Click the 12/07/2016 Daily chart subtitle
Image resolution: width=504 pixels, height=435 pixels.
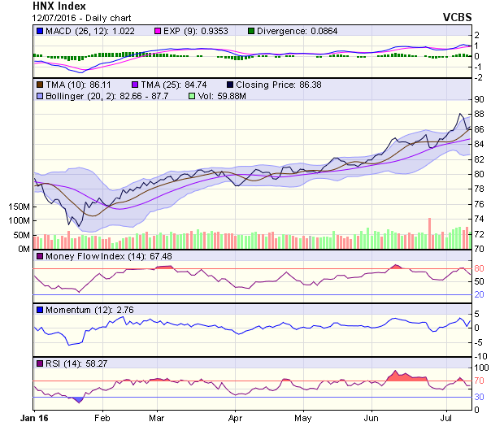[80, 17]
